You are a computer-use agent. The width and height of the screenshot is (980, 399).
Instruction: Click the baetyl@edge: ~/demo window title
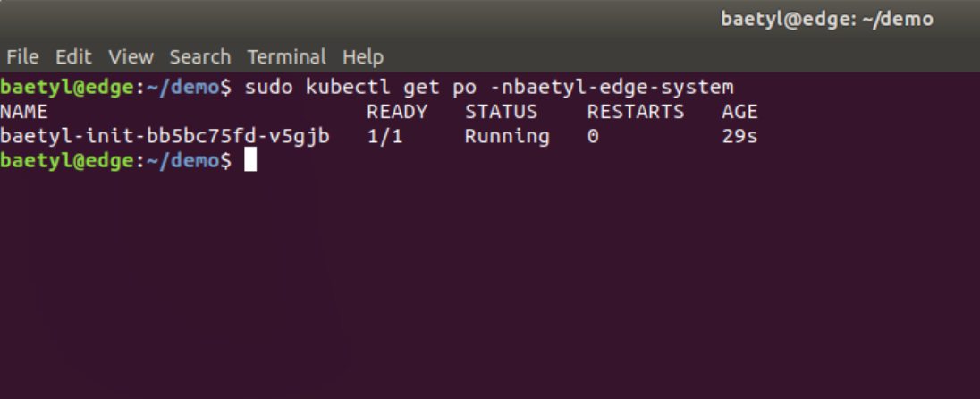[827, 20]
